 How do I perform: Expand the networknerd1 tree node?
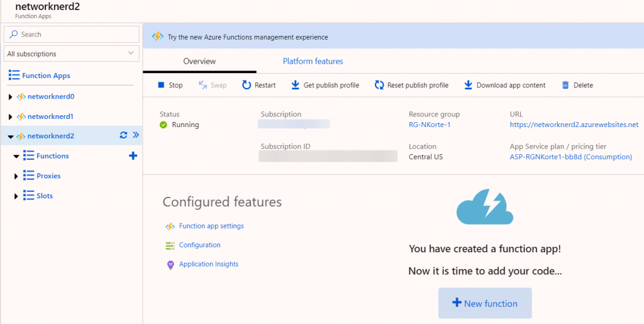(x=11, y=116)
